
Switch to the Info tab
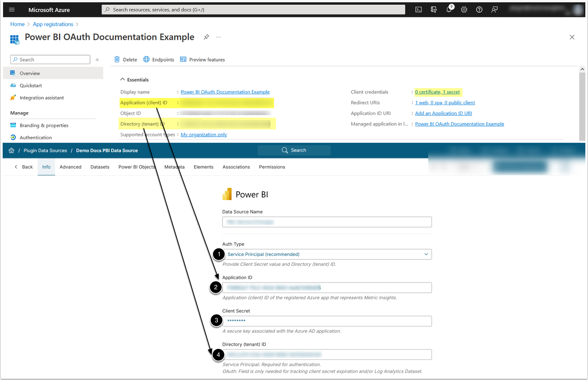tap(46, 167)
